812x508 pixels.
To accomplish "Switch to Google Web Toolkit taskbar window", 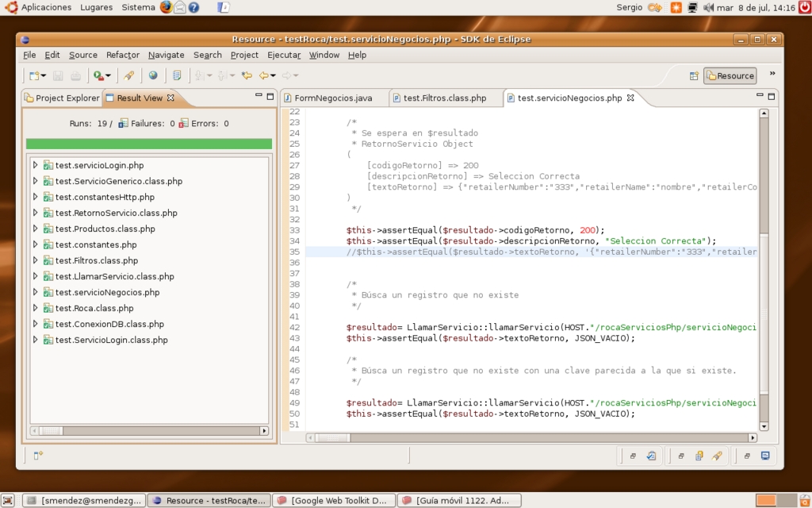I will coord(332,501).
